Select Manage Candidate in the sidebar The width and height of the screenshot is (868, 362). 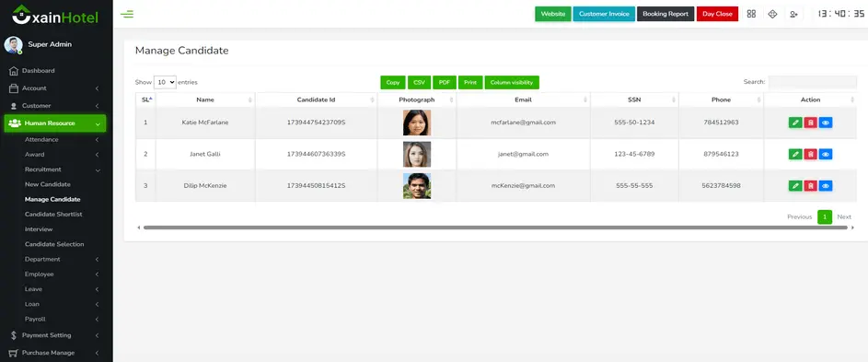[x=52, y=200]
